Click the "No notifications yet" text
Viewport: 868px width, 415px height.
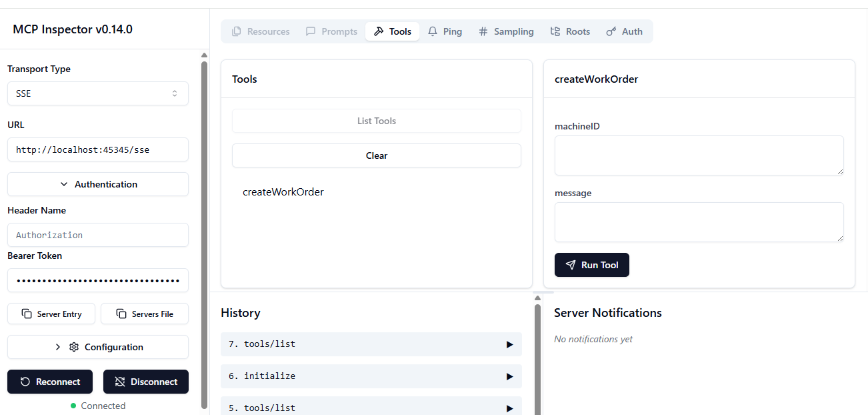click(593, 339)
